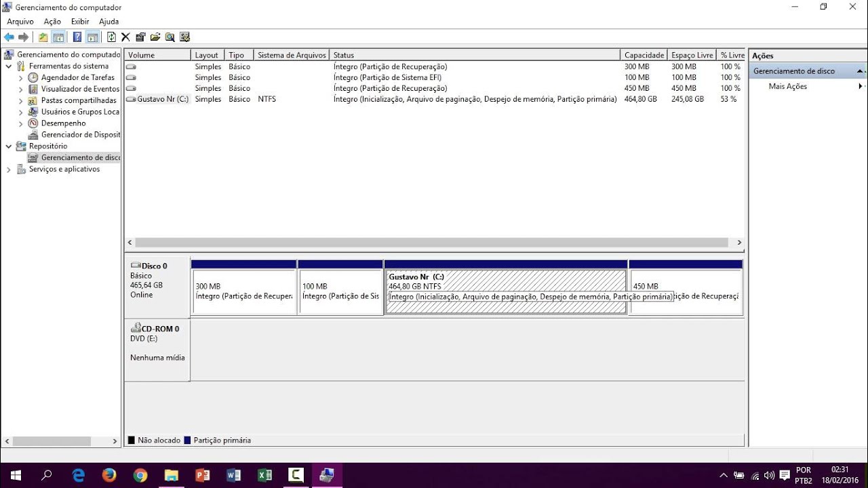Open Microsoft Edge from taskbar

coord(78,475)
